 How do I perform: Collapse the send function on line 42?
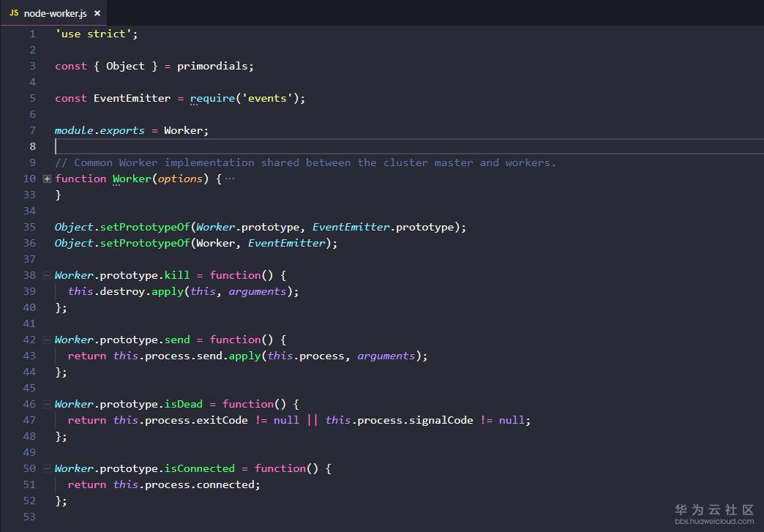click(47, 340)
